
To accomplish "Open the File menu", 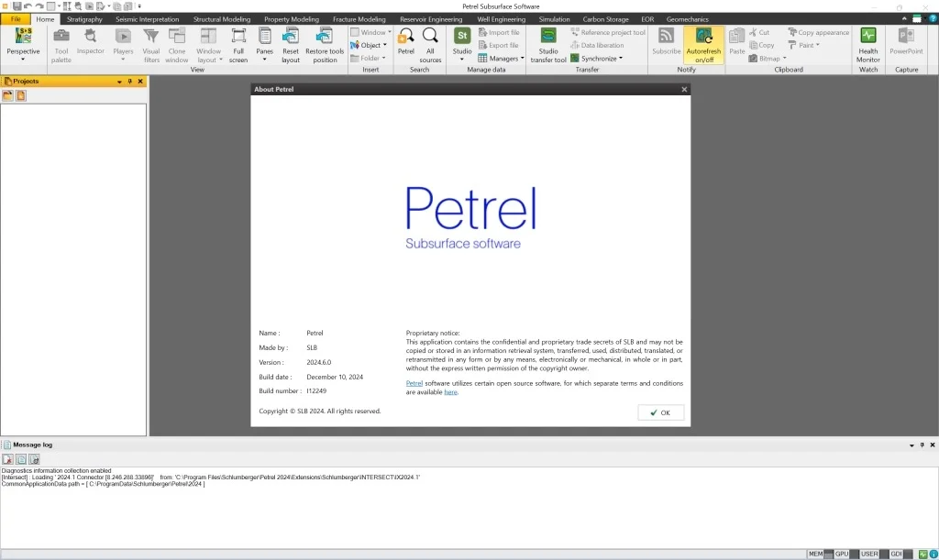I will 16,18.
